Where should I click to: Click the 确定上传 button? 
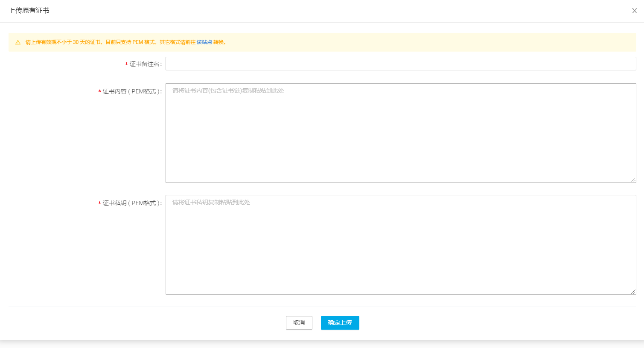point(340,323)
